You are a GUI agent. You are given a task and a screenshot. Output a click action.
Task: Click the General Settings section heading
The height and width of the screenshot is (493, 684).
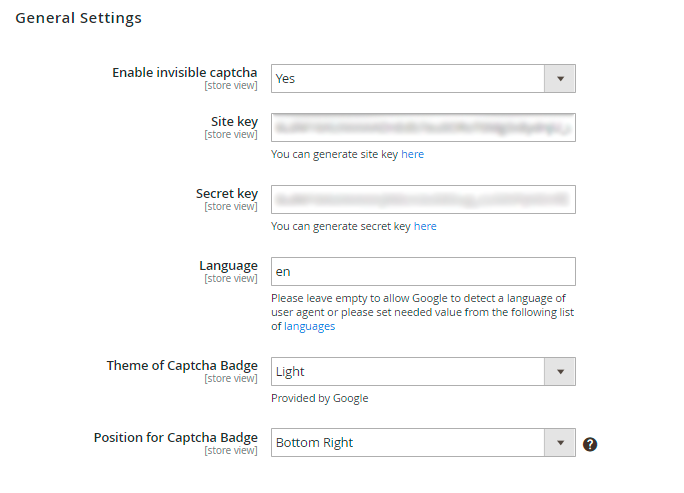point(78,18)
